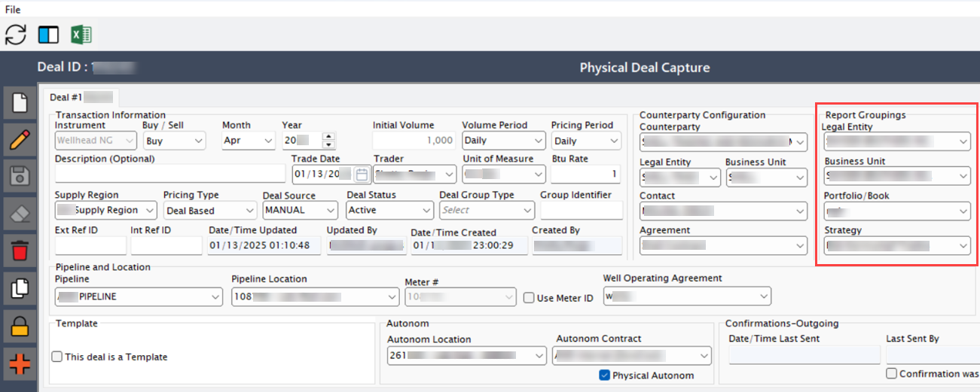980x392 pixels.
Task: Open the Deal Group Type Select dropdown
Action: pos(487,211)
